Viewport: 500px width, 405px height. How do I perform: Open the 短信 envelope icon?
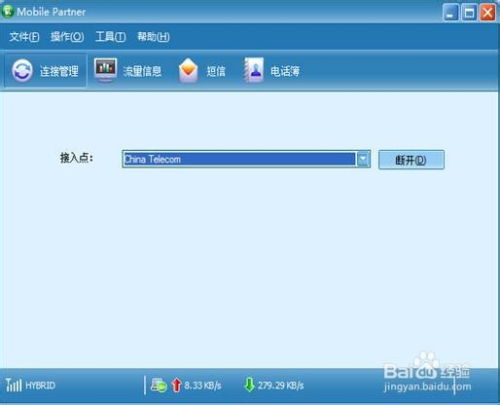coord(188,70)
